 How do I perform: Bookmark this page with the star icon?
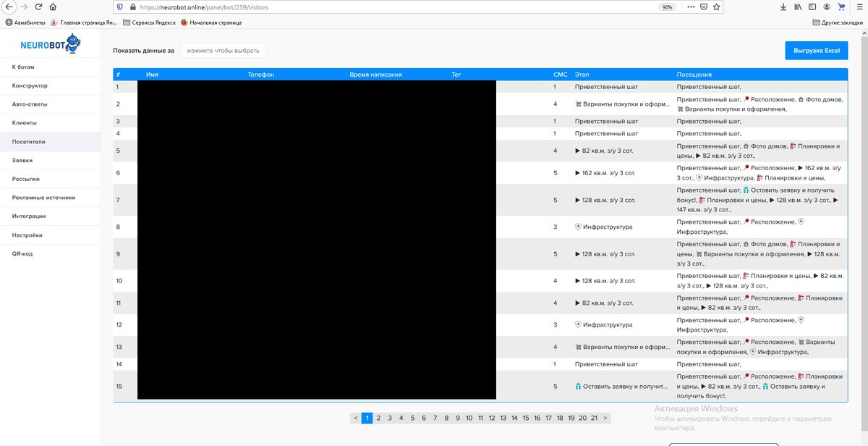coord(716,7)
